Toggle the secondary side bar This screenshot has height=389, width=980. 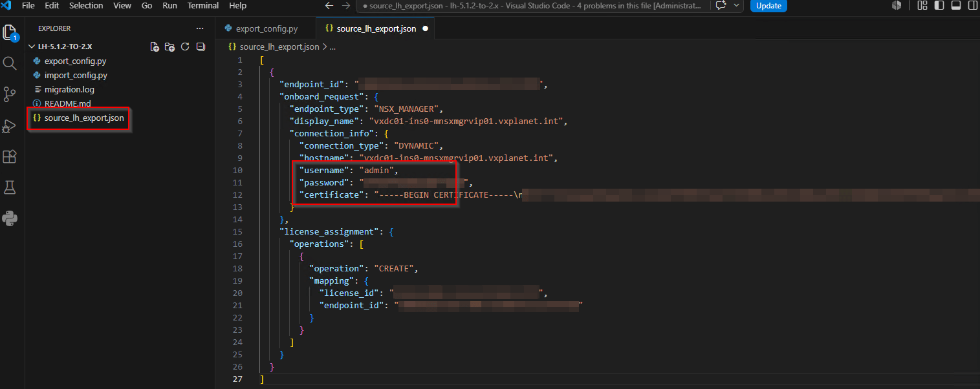point(972,6)
